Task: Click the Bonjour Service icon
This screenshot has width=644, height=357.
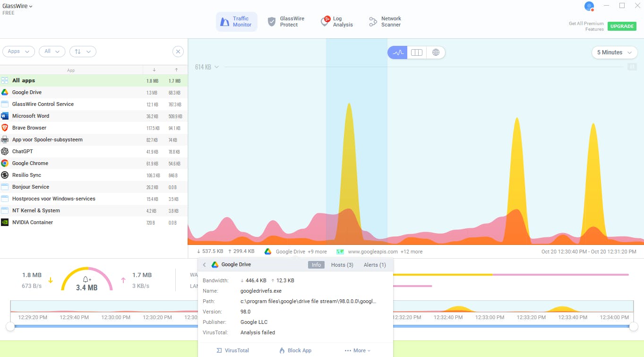Action: pos(5,187)
